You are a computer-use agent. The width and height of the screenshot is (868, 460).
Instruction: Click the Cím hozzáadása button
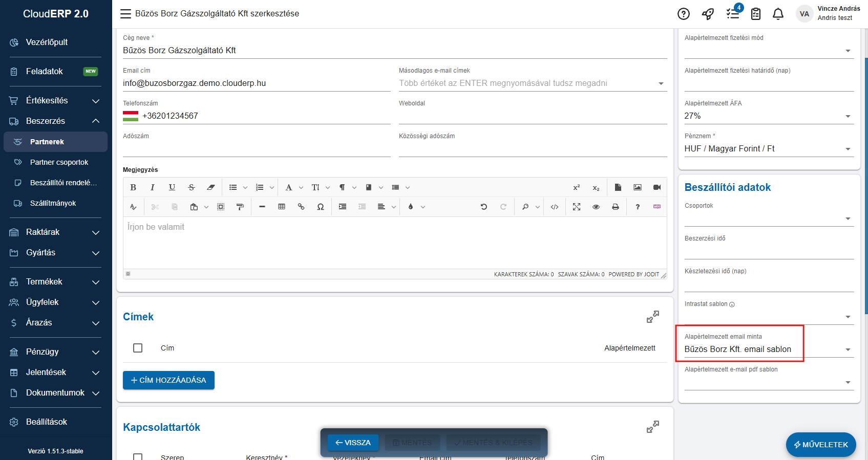tap(168, 380)
